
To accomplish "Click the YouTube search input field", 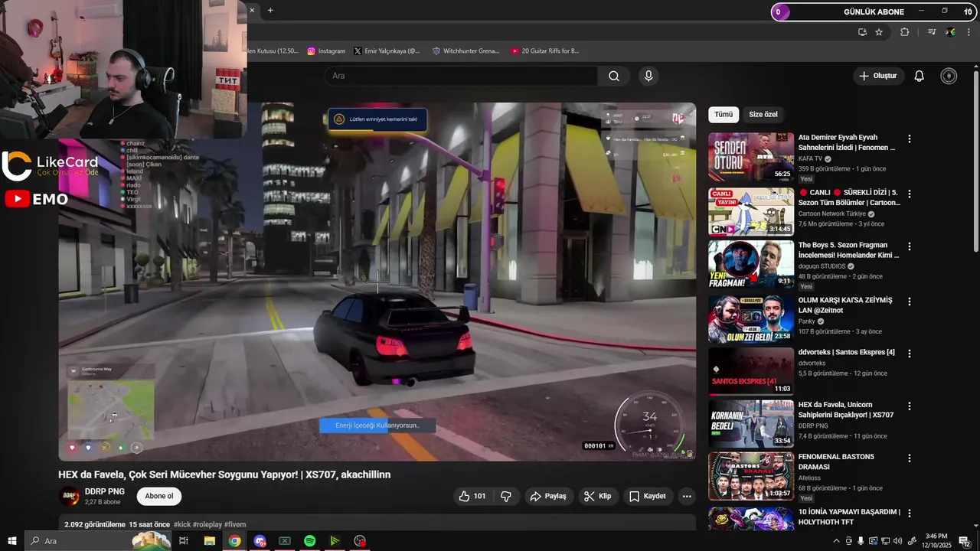I will click(461, 76).
